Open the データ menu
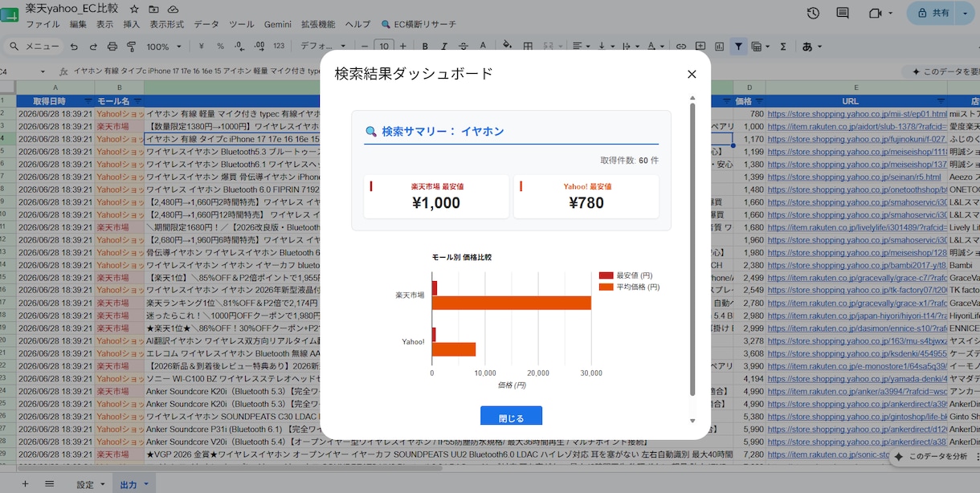Image resolution: width=980 pixels, height=493 pixels. (206, 24)
